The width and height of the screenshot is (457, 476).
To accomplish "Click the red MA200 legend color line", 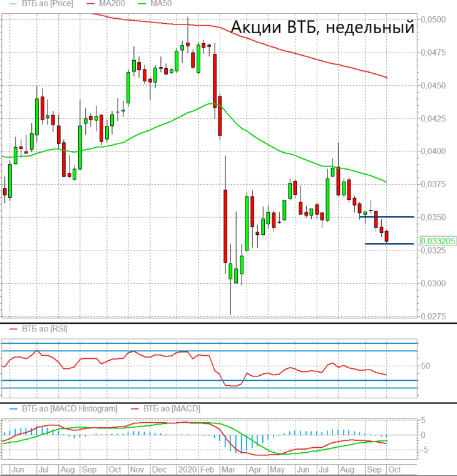I will [91, 4].
